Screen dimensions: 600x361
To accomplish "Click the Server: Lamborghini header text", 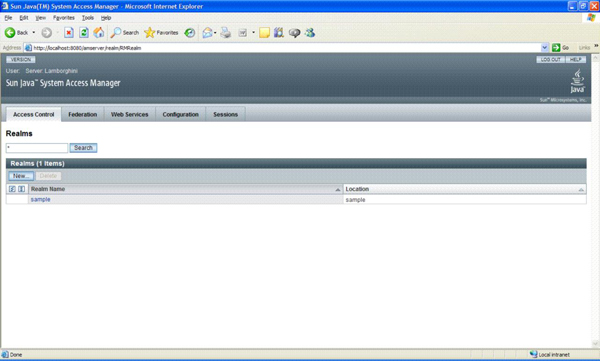I will click(51, 71).
